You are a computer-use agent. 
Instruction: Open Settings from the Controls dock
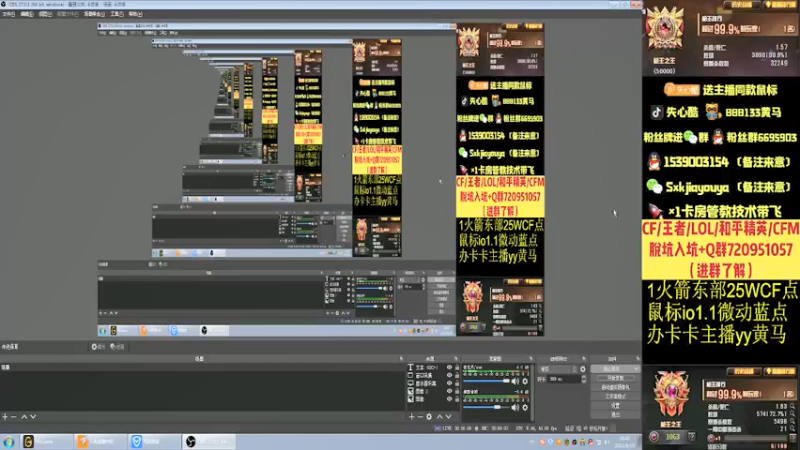pos(615,406)
